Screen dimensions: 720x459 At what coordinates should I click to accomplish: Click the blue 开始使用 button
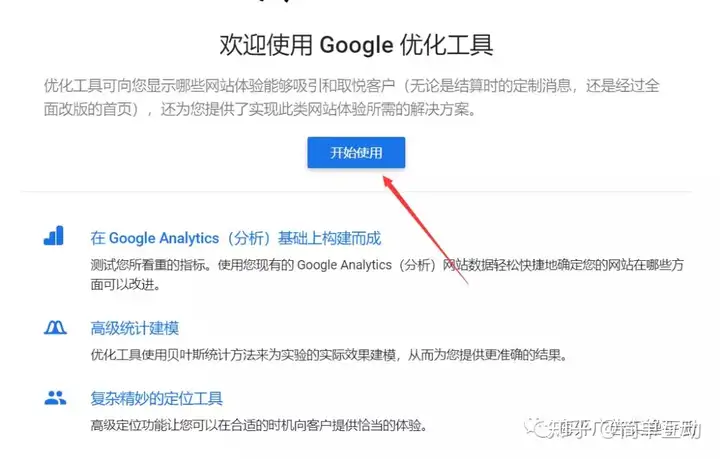[356, 152]
